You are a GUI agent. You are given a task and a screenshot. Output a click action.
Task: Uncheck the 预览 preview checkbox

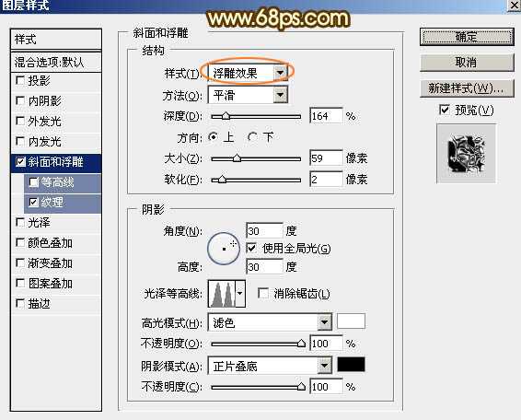pos(445,110)
